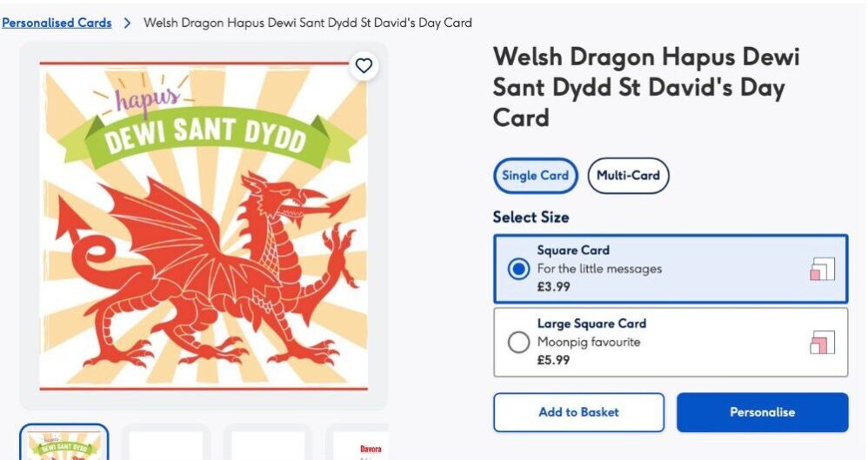Add card to favourites with heart icon
Screen dimensions: 868x460
pyautogui.click(x=364, y=65)
